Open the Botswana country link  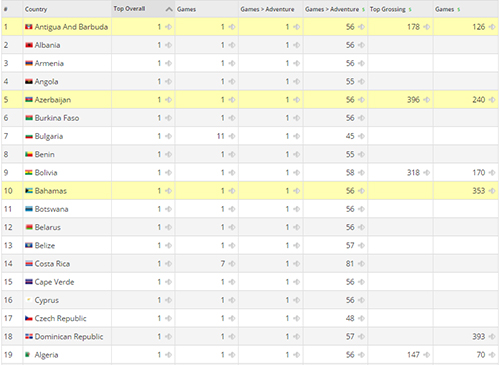tap(51, 209)
